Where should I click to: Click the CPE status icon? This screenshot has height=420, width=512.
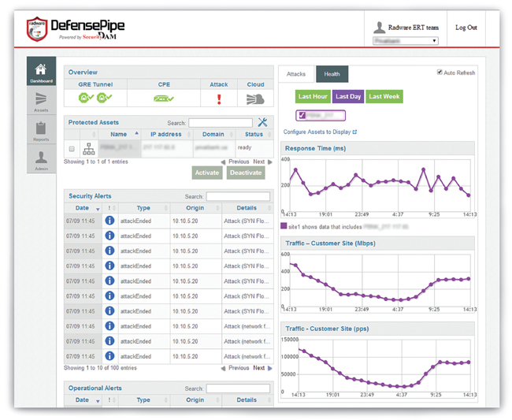click(x=164, y=98)
